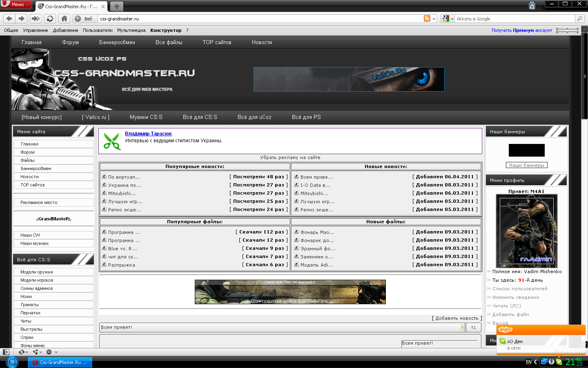
Task: Close the Css-GrandMaster.Ru tab
Action: (x=103, y=7)
